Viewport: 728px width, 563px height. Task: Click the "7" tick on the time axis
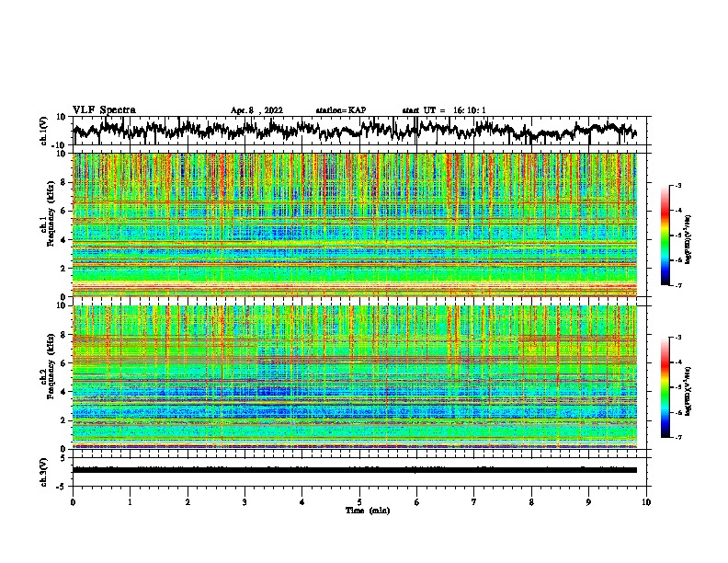[x=474, y=502]
